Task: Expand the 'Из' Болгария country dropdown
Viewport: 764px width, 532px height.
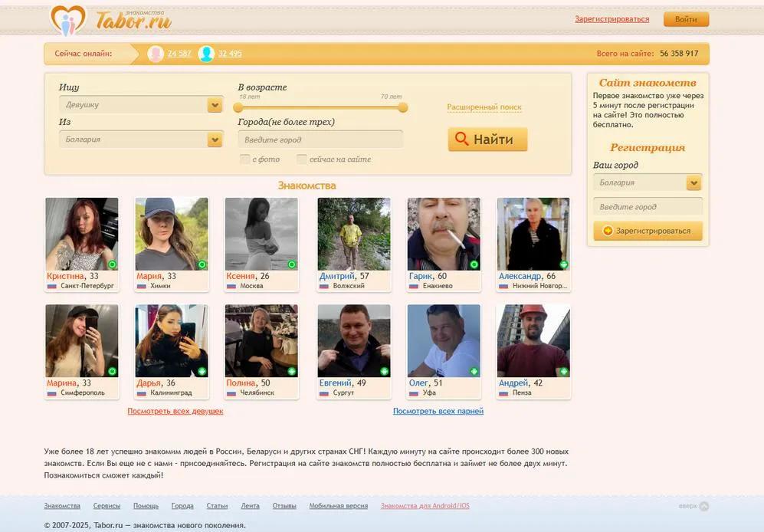Action: coord(215,140)
